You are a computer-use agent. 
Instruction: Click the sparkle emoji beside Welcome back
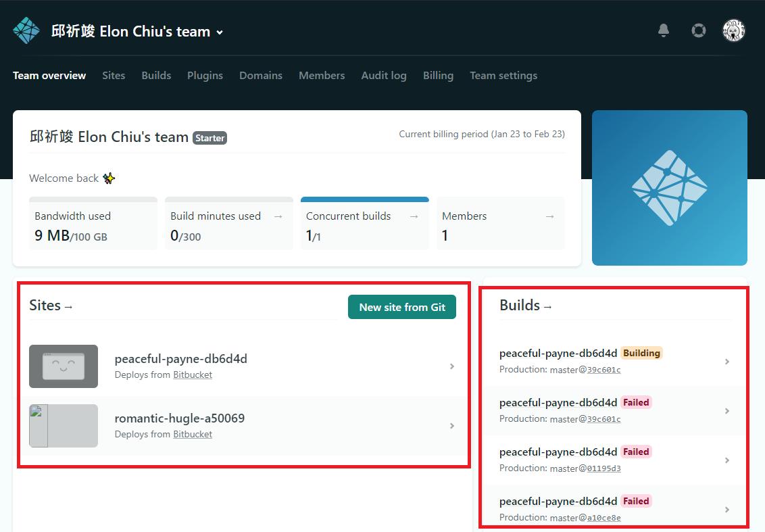[109, 178]
